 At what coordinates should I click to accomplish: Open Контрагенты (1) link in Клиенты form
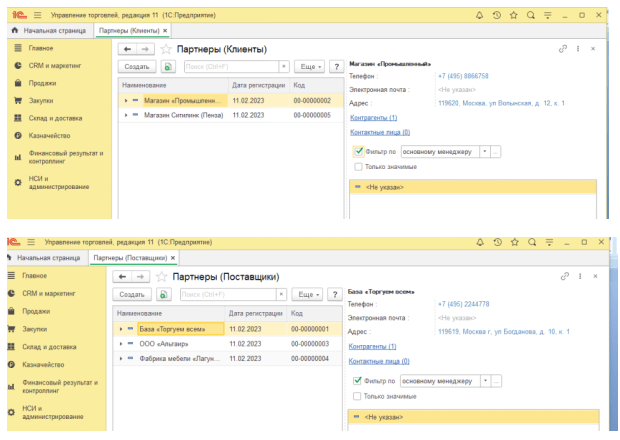click(x=373, y=118)
